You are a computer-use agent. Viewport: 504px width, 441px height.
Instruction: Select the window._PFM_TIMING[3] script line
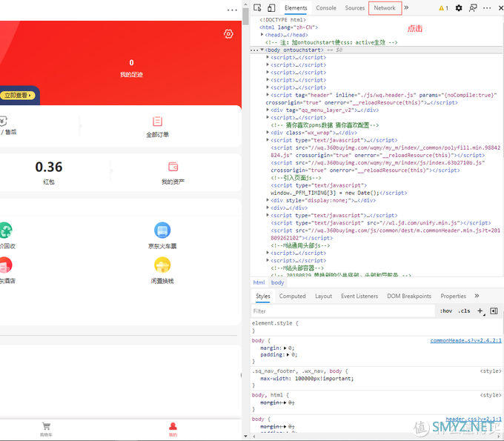coord(339,193)
